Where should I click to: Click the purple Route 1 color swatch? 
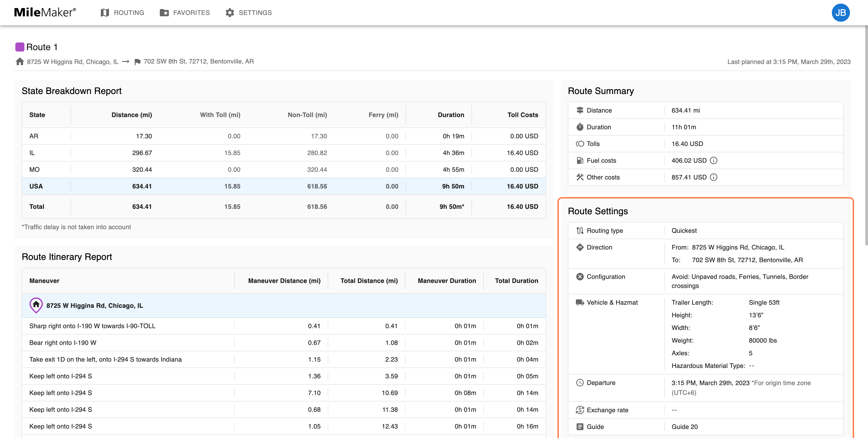coord(20,47)
